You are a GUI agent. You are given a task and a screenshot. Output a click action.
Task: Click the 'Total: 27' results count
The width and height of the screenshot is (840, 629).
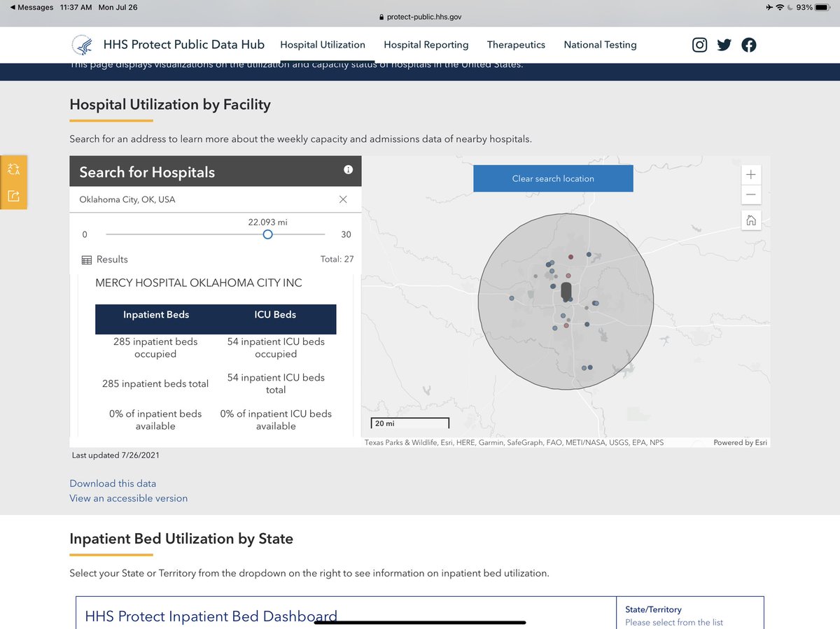pyautogui.click(x=337, y=259)
